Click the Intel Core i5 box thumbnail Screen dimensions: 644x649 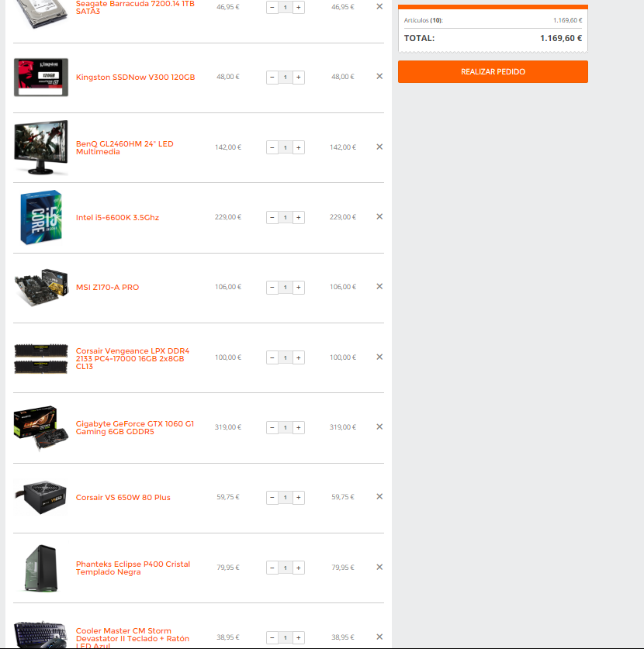41,217
